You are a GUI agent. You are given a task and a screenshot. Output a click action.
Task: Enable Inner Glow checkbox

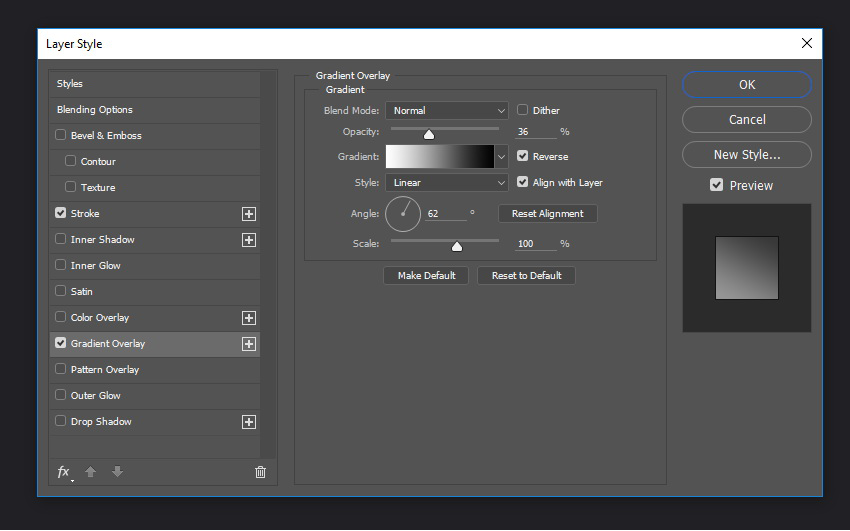[x=61, y=265]
